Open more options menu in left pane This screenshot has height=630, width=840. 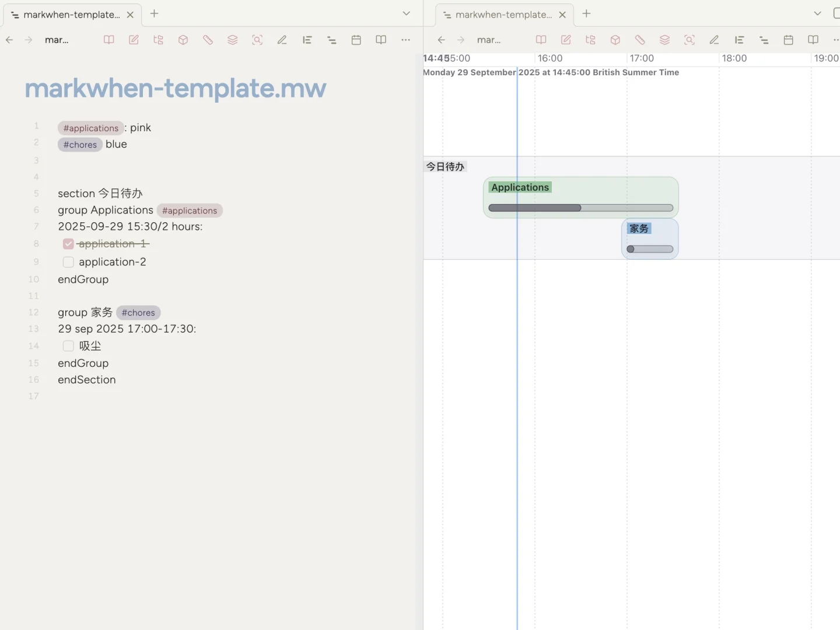tap(406, 40)
